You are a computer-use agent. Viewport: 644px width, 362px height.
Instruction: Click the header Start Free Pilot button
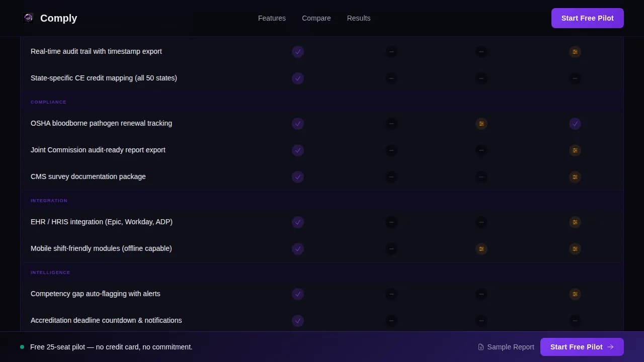(588, 18)
